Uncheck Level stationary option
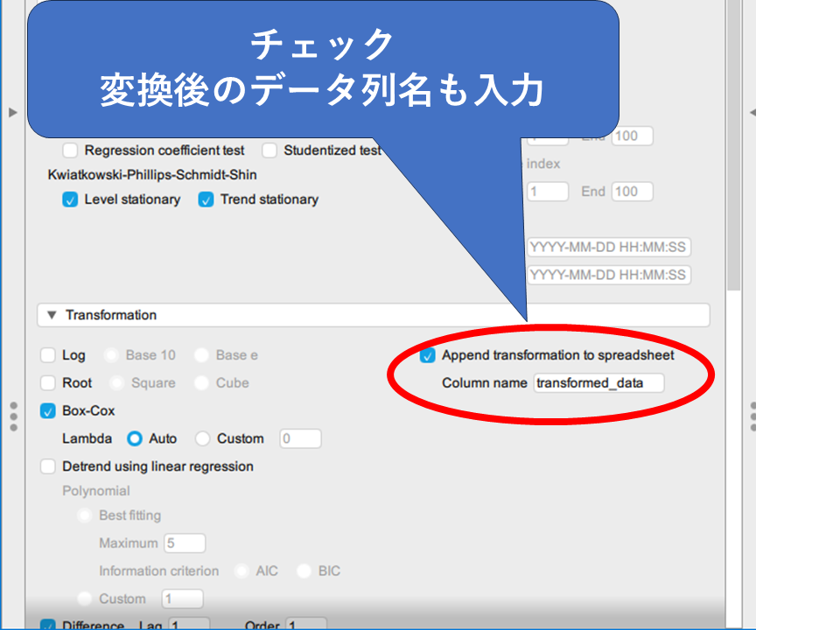The image size is (840, 630). click(70, 199)
